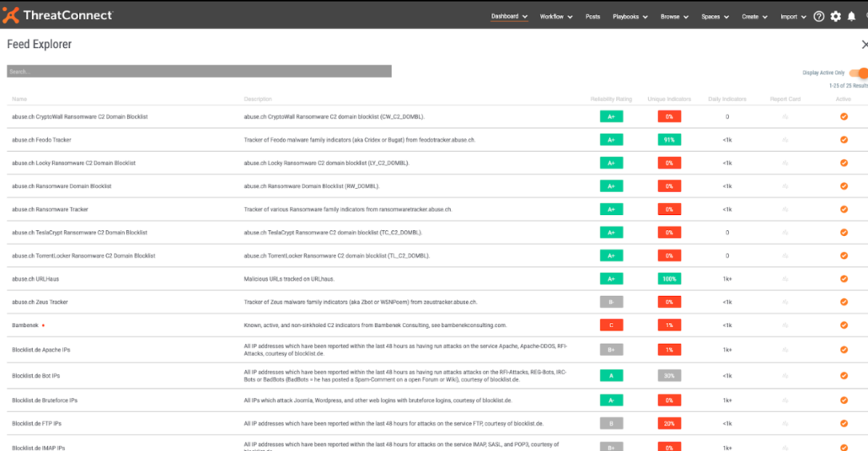The height and width of the screenshot is (451, 868).
Task: Toggle the Display Active Only switch
Action: click(x=859, y=72)
